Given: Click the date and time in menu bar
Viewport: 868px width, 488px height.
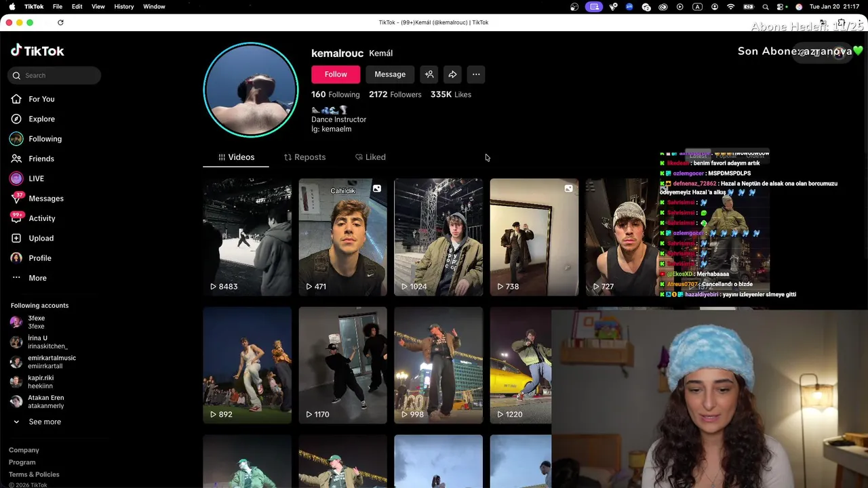Looking at the screenshot, I should 835,7.
